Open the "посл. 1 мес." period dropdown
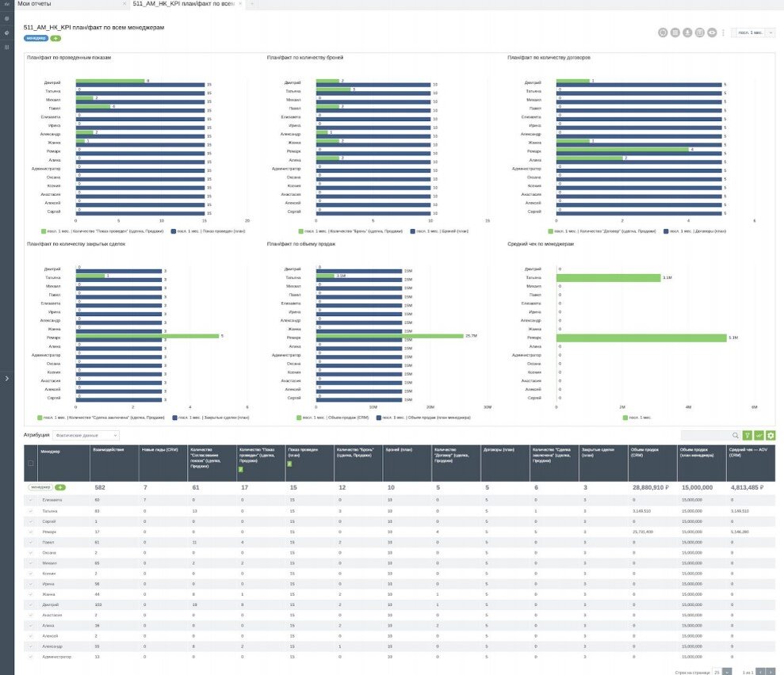Image resolution: width=784 pixels, height=675 pixels. (x=753, y=32)
